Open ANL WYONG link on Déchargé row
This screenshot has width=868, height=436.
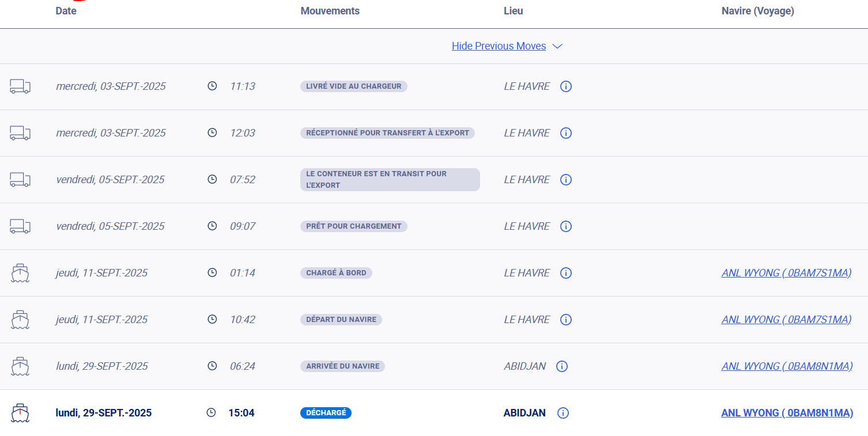tap(787, 413)
